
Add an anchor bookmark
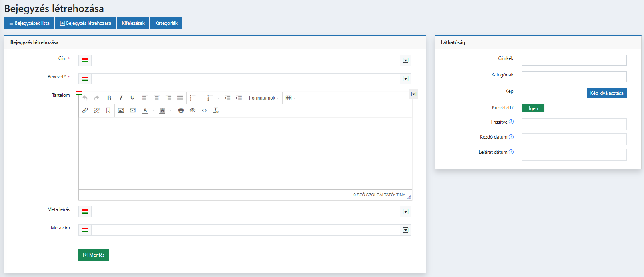coord(108,110)
